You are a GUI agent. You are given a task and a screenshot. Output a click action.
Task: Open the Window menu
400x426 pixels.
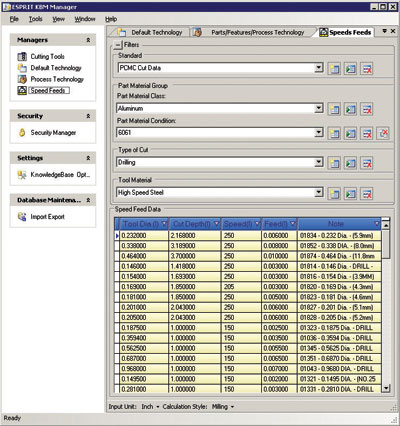click(x=85, y=19)
